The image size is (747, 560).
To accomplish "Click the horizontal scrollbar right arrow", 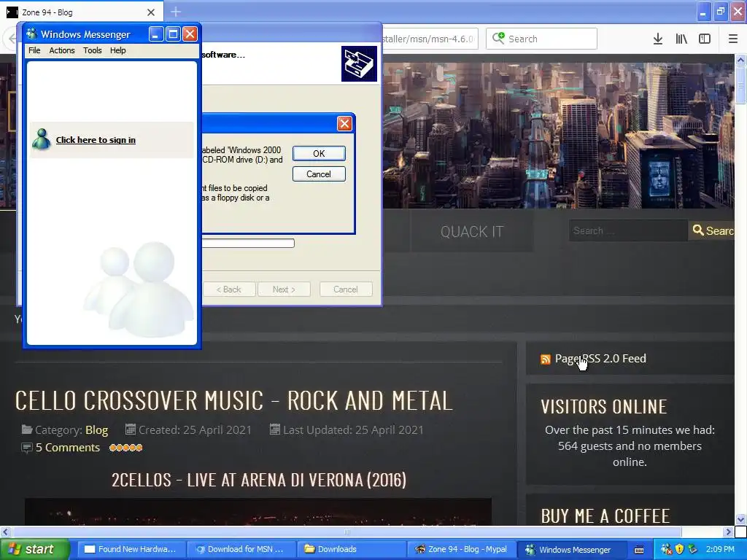I will 727,532.
